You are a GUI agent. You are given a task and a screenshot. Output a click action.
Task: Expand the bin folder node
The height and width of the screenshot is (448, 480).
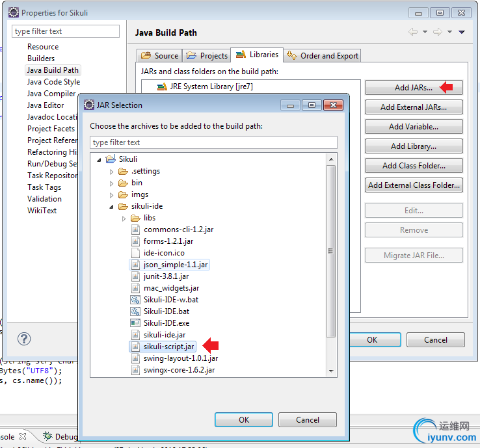[x=111, y=183]
